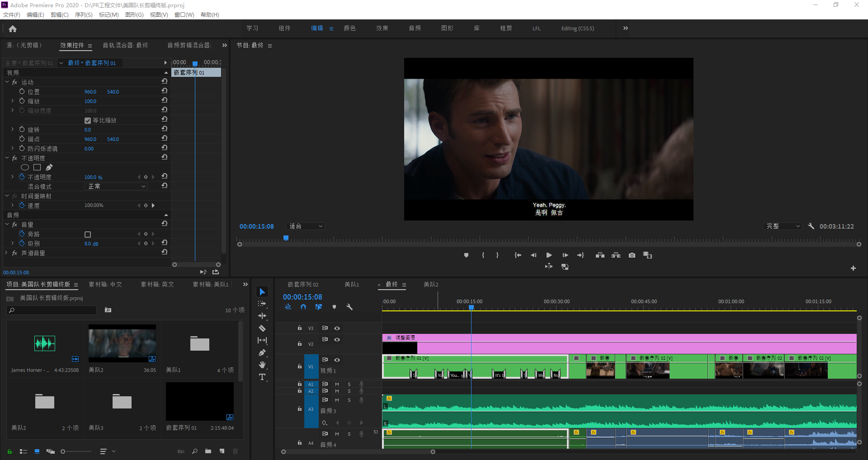This screenshot has width=868, height=460.
Task: Uncheck the uniform scale (等比缩放) checkbox
Action: point(88,121)
